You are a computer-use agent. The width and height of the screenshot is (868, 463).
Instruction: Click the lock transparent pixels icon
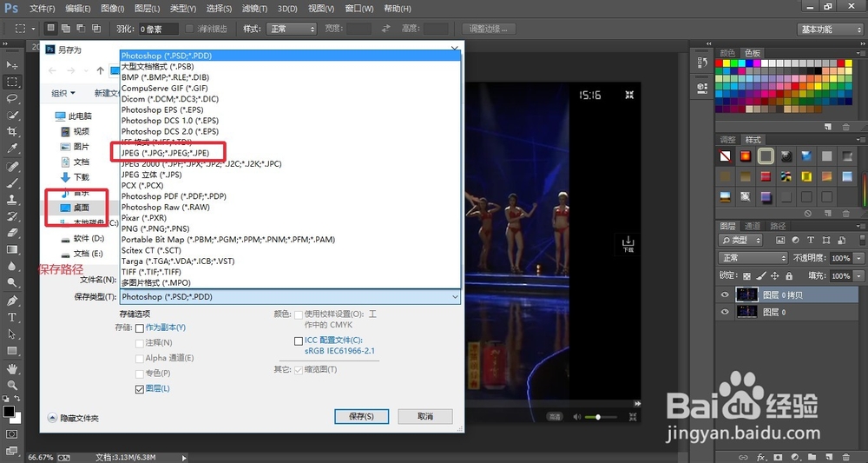click(x=746, y=276)
